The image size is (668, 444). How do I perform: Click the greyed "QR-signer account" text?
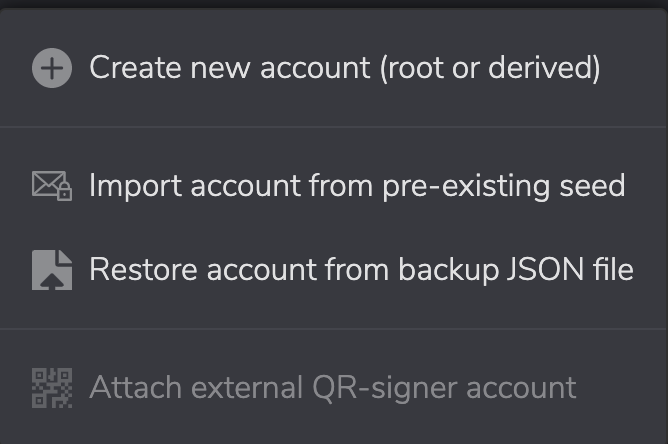(444, 388)
